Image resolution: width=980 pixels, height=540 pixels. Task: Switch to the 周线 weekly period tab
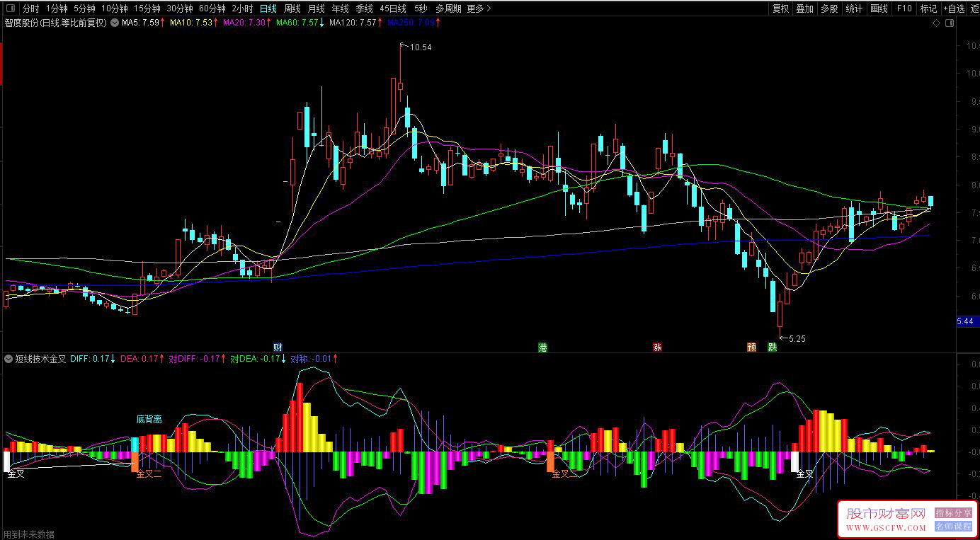click(292, 8)
